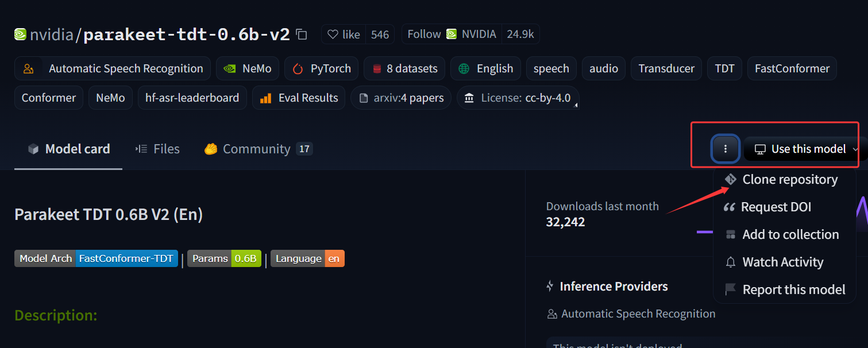Choose Clone repository from the menu

coord(785,179)
